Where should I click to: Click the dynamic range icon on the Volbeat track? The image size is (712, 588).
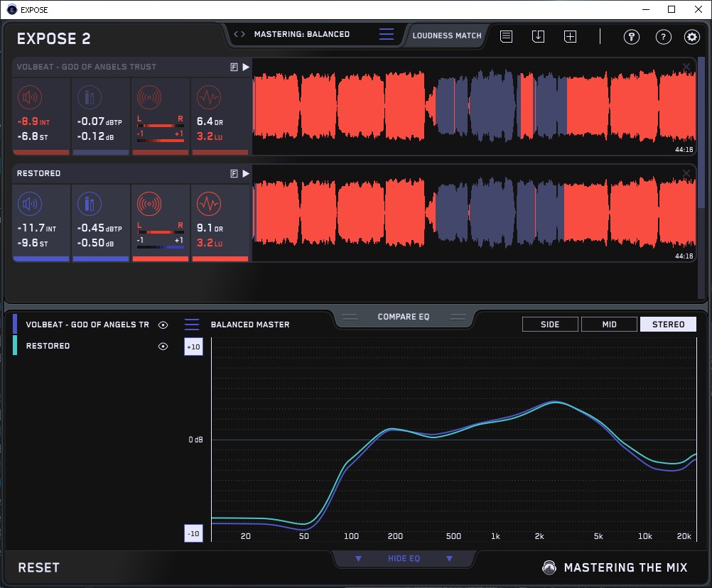pos(209,97)
